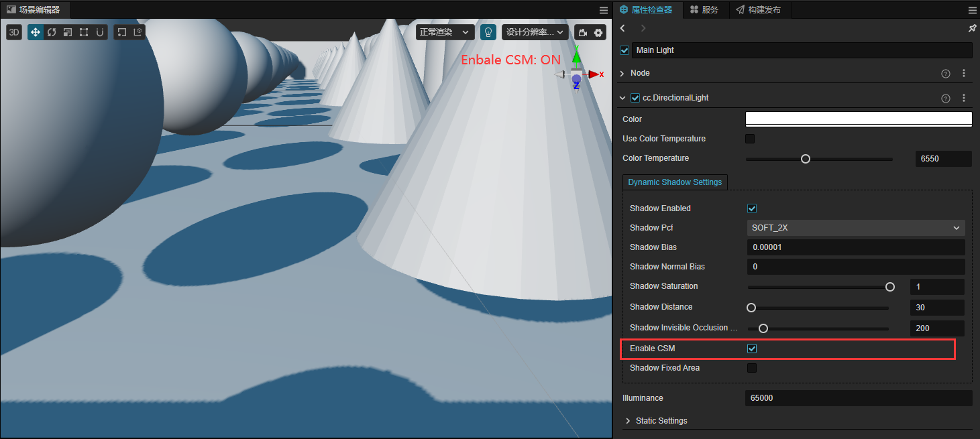Viewport: 980px width, 439px height.
Task: Uncheck the Enable CSM checkbox
Action: [x=752, y=349]
